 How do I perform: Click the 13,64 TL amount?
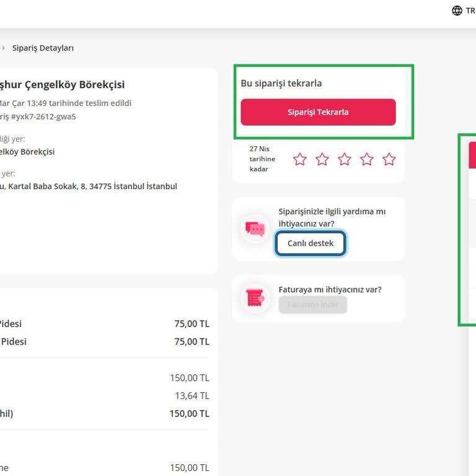192,395
